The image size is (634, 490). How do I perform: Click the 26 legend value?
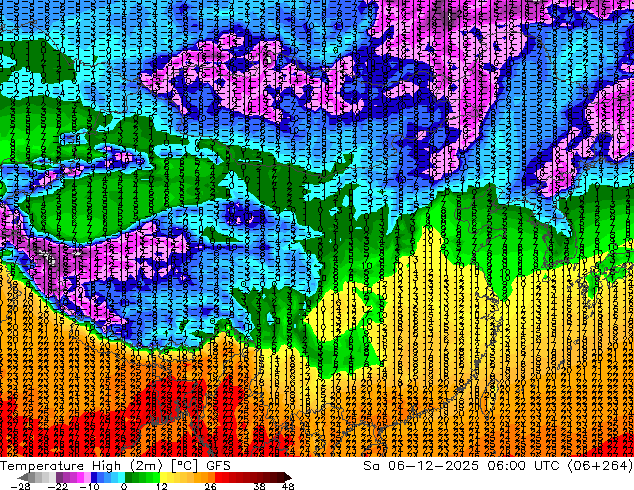[x=210, y=486]
